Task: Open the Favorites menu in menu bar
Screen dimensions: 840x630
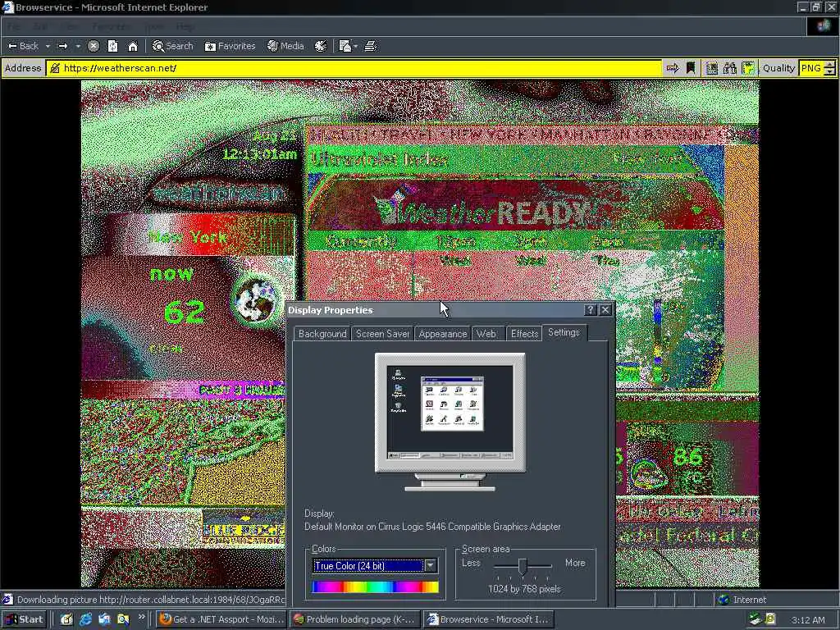Action: (111, 27)
